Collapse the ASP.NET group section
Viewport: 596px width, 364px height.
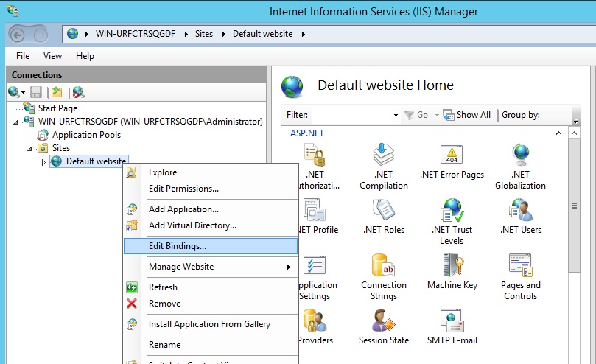[558, 133]
